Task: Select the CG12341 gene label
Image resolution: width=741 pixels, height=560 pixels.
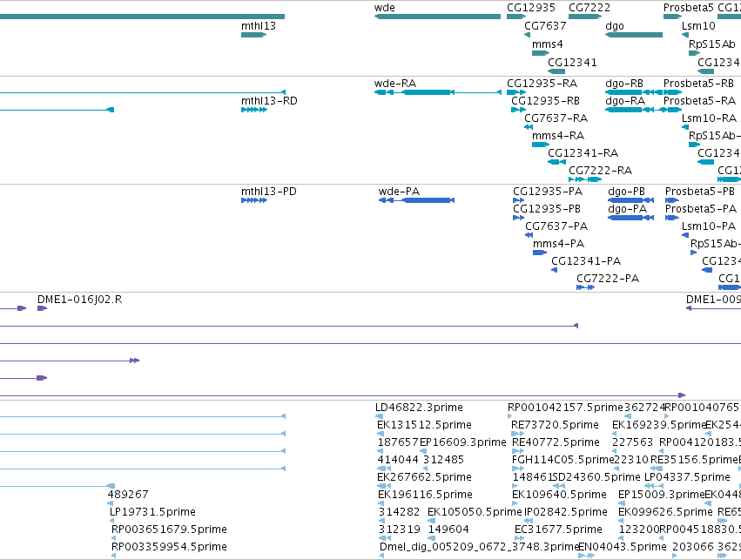Action: pos(572,63)
